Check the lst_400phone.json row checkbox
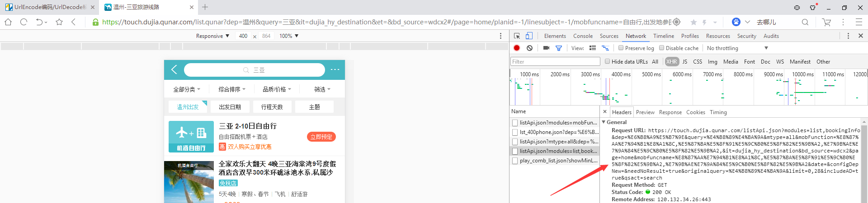This screenshot has height=203, width=868. [x=515, y=132]
